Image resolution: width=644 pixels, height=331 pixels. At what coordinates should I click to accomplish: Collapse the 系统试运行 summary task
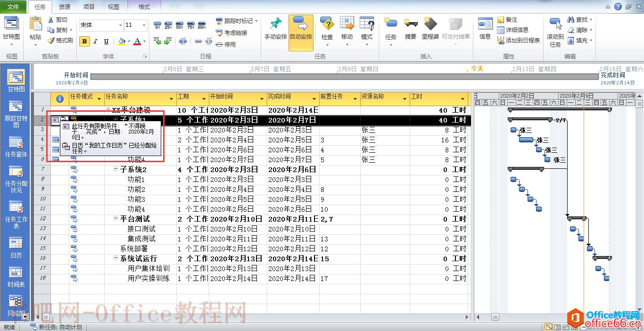116,258
